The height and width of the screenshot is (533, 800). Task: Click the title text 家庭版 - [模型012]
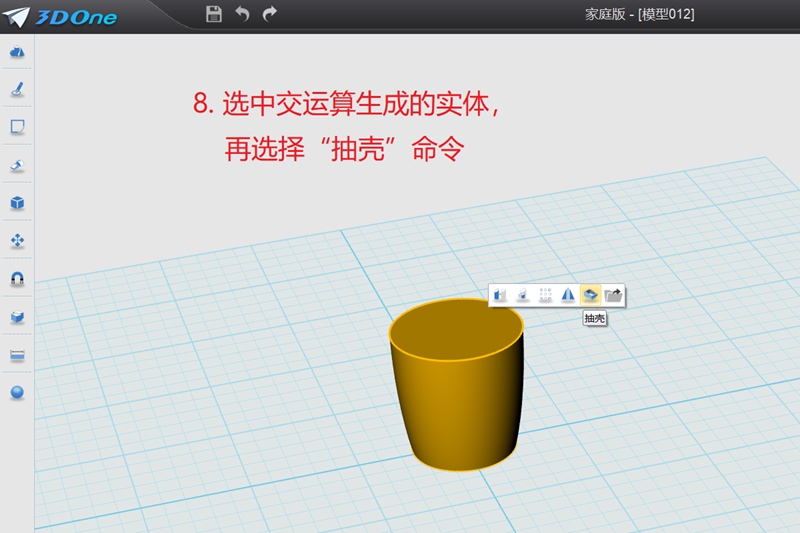coord(639,14)
